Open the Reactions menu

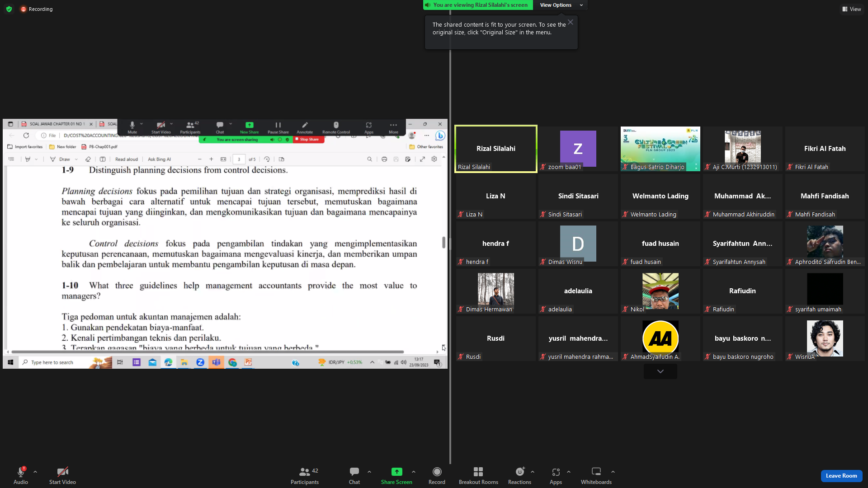click(x=519, y=475)
